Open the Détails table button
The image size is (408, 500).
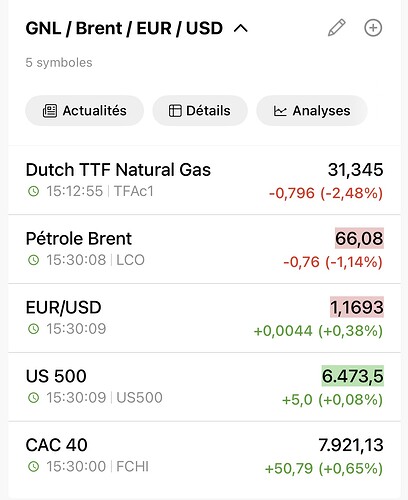click(200, 111)
